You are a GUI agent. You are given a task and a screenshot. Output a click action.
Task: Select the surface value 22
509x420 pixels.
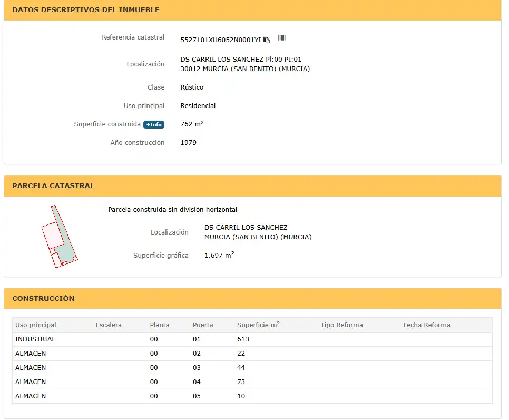click(241, 354)
